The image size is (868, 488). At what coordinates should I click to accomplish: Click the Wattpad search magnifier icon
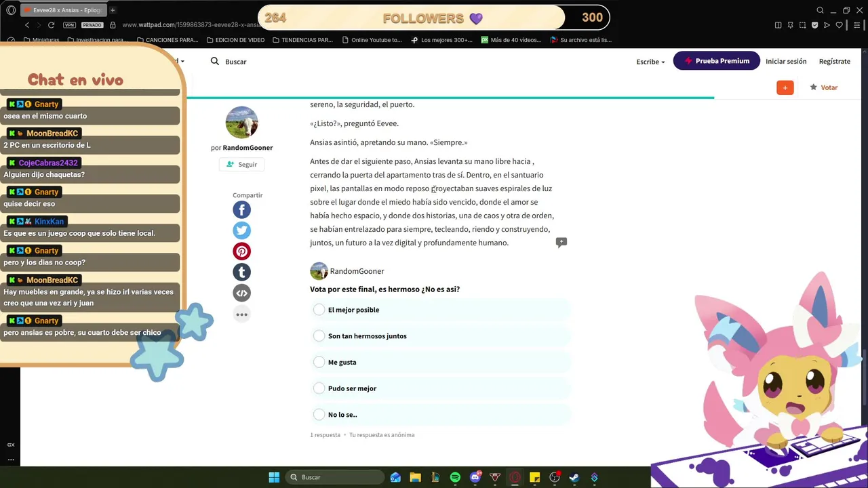(x=215, y=61)
